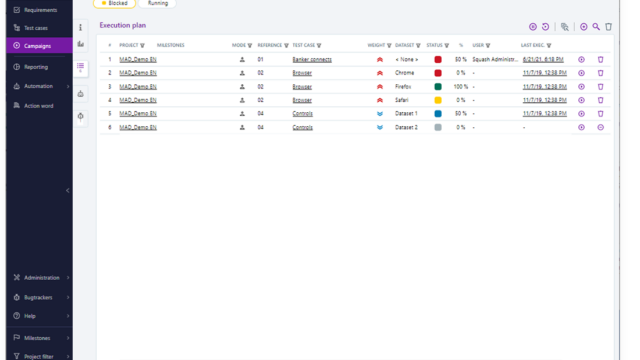Open Action word in the sidebar
The width and height of the screenshot is (640, 360).
(40, 106)
